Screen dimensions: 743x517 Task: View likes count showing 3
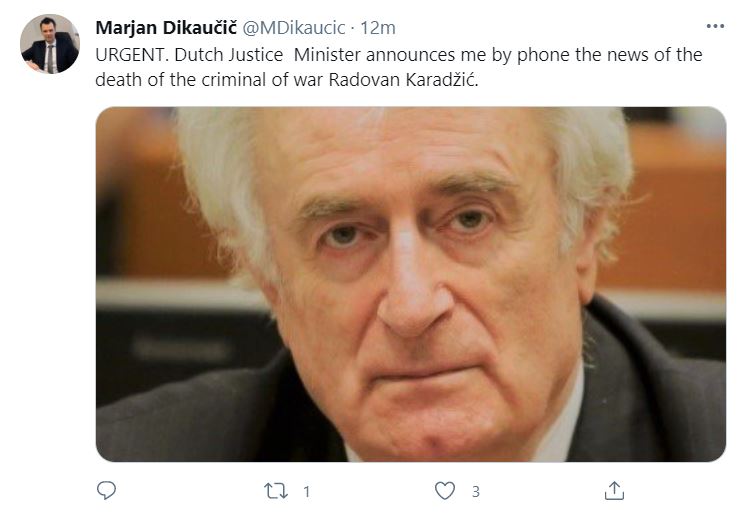476,491
